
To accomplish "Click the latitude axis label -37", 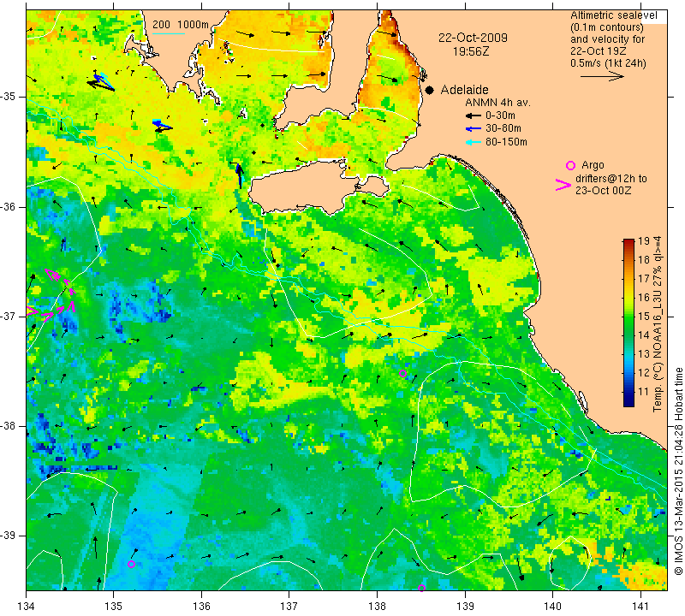I will 9,316.
